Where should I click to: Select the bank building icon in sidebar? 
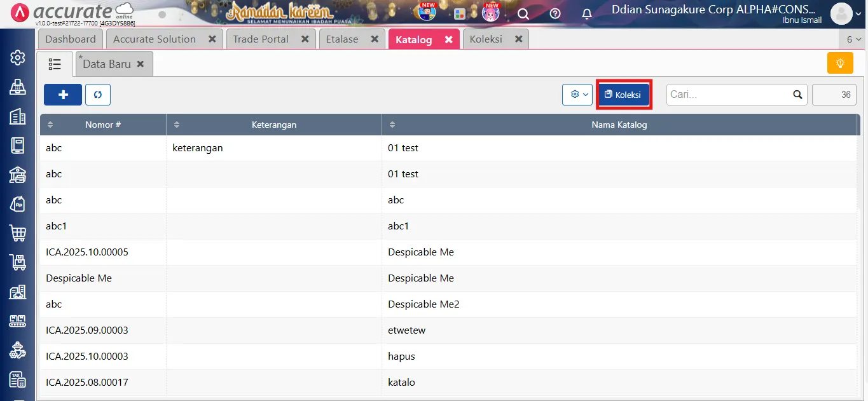pyautogui.click(x=17, y=174)
